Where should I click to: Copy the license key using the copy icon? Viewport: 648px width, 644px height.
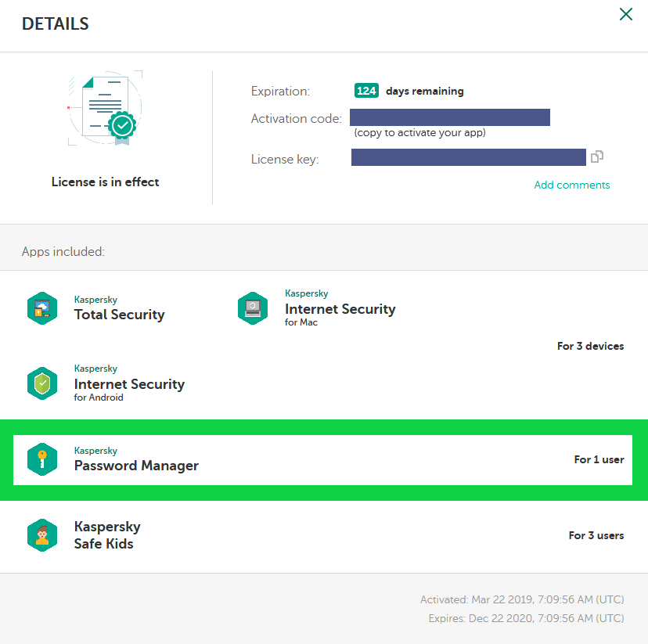(x=597, y=157)
